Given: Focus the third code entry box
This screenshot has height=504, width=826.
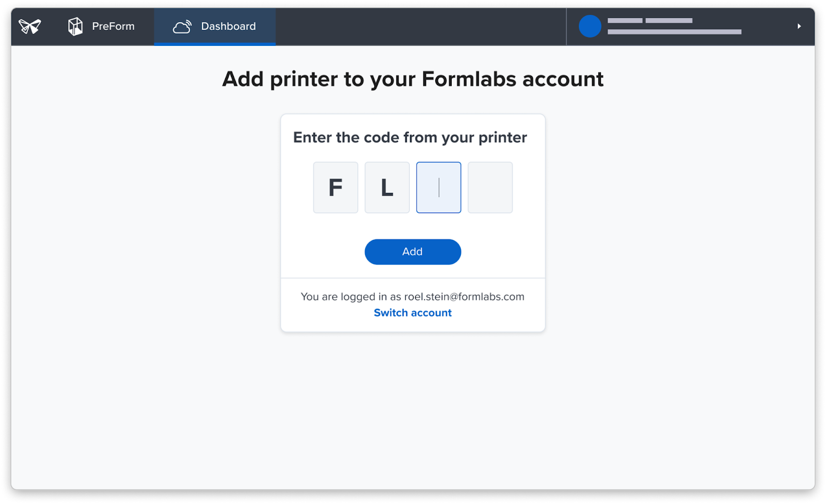Looking at the screenshot, I should (438, 187).
